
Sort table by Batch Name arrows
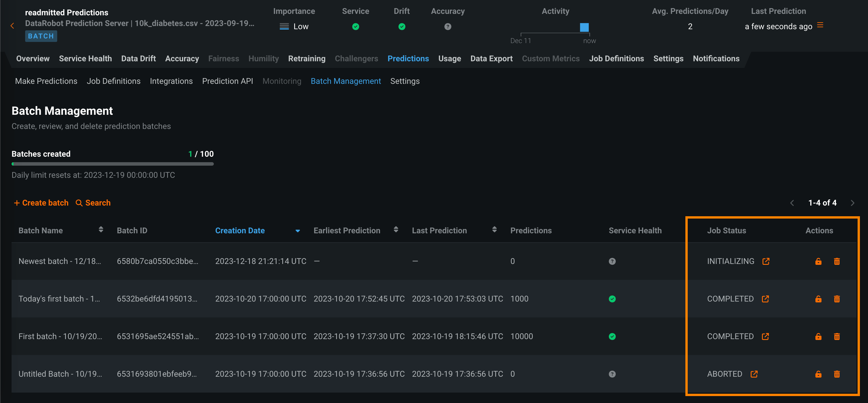[x=101, y=230]
